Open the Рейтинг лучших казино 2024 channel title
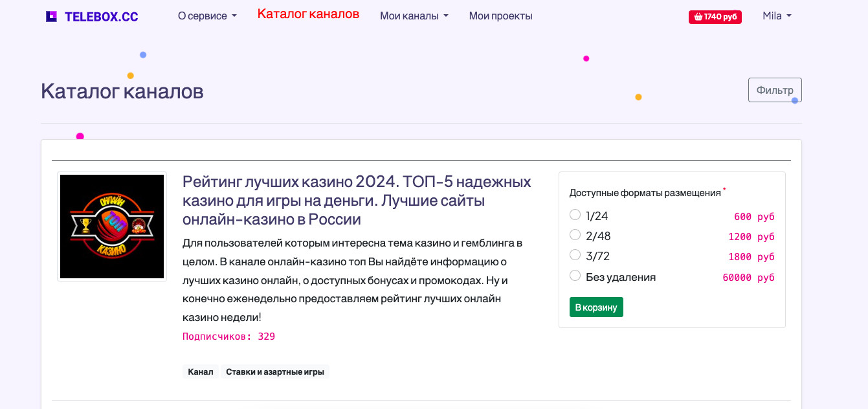 [357, 200]
